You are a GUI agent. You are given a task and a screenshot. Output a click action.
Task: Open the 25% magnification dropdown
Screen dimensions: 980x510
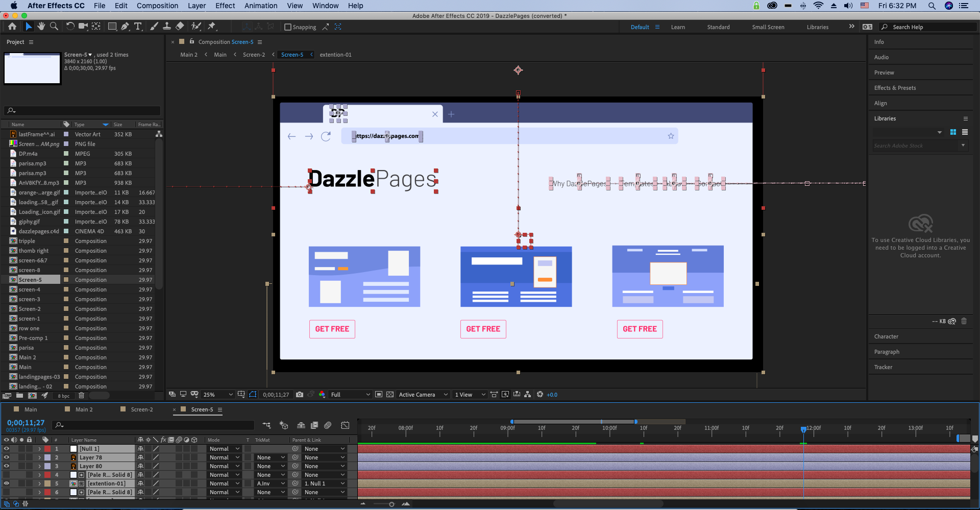[218, 395]
